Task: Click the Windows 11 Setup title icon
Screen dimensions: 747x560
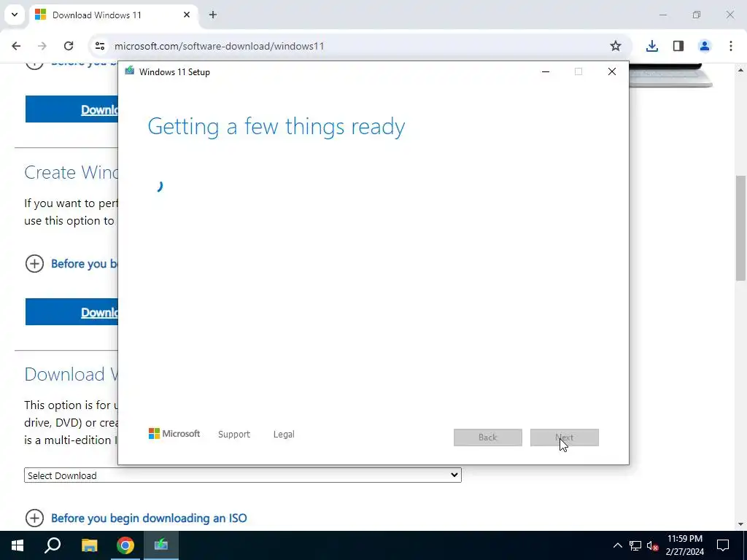Action: point(130,71)
